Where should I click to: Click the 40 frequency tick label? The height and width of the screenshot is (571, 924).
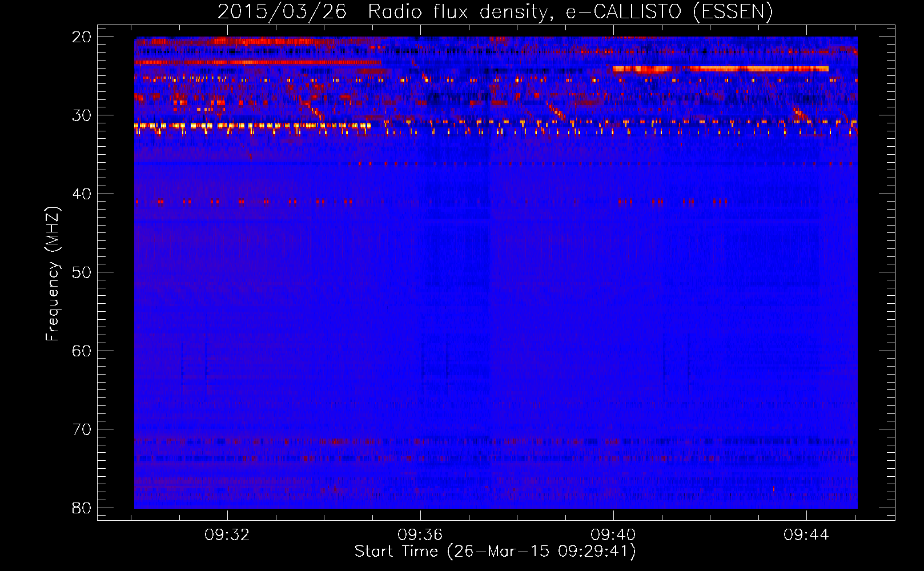click(x=82, y=194)
